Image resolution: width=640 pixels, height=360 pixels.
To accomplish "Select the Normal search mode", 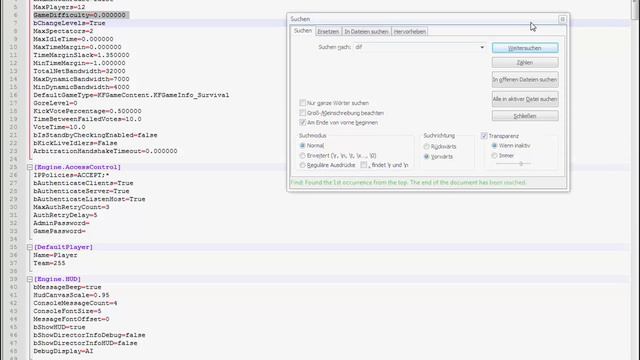I will click(302, 145).
